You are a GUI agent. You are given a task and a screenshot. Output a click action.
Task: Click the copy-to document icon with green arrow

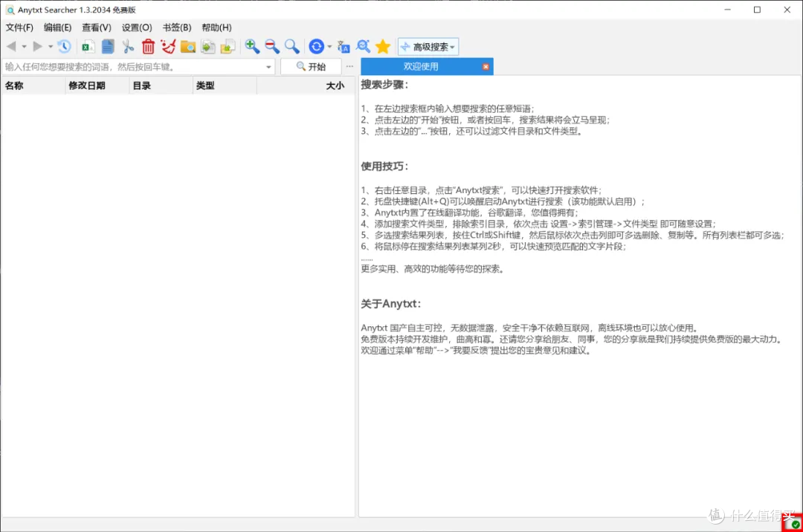point(208,47)
